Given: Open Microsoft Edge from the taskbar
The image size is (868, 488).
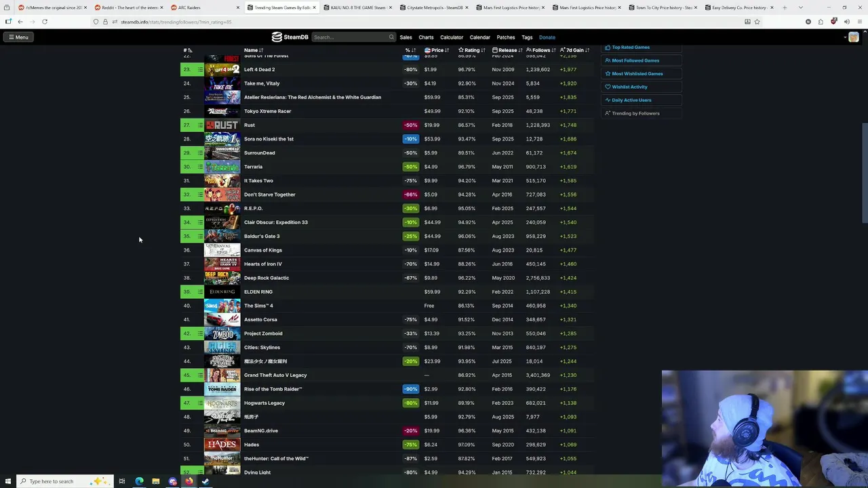Looking at the screenshot, I should (x=139, y=481).
